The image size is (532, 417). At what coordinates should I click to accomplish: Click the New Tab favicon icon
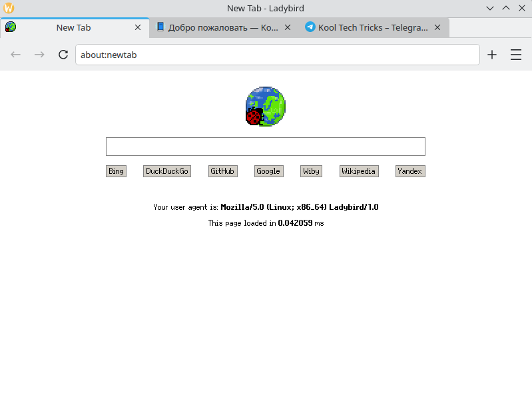coord(11,27)
